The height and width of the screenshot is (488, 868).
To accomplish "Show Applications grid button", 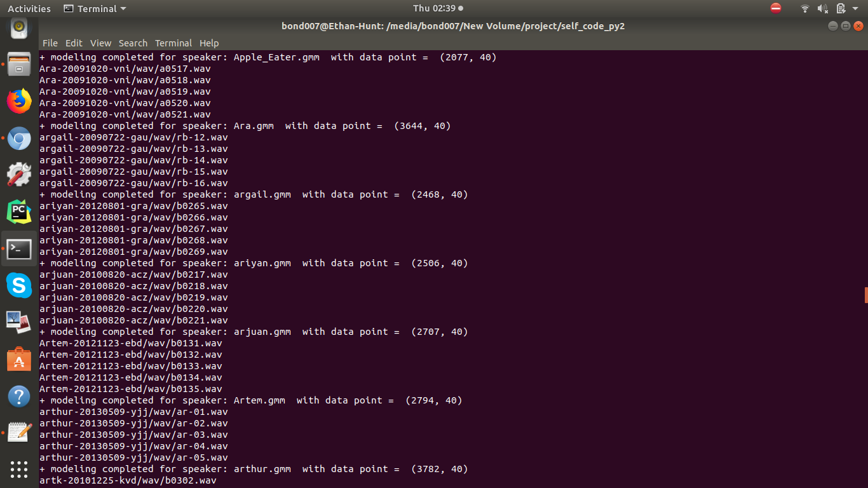I will pos(19,470).
